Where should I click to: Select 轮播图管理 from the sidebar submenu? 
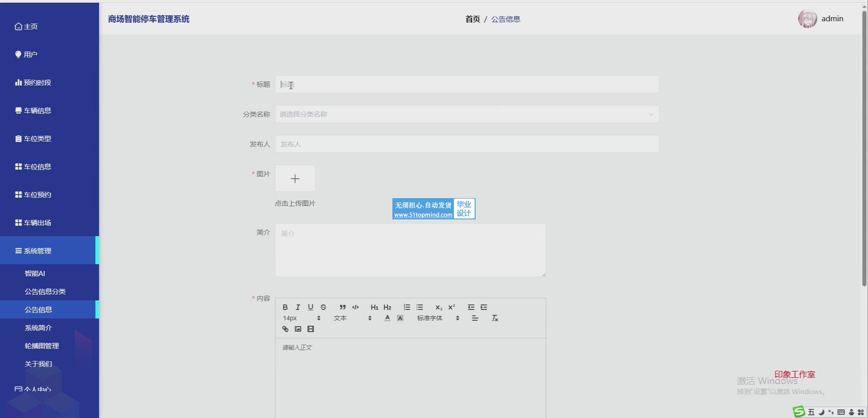click(42, 346)
